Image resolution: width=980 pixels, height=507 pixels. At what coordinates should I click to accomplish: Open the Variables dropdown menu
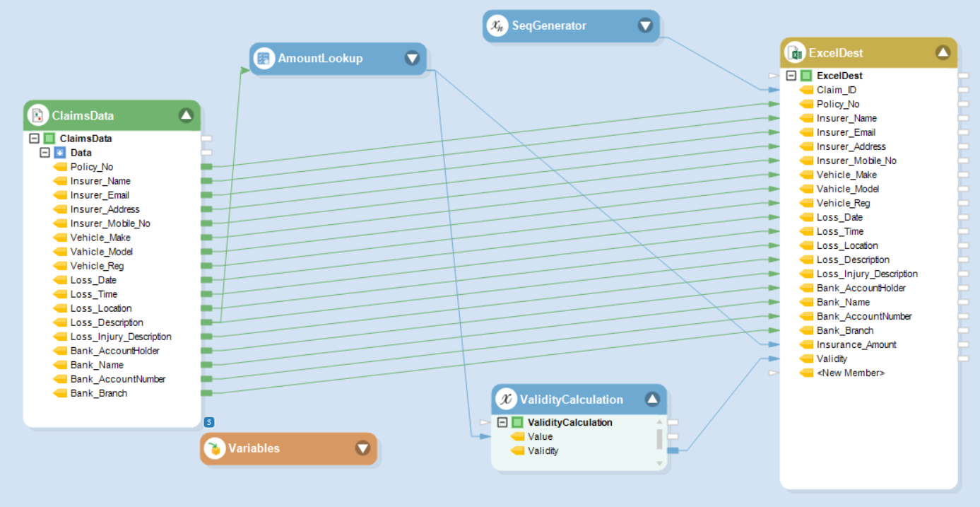pos(363,448)
